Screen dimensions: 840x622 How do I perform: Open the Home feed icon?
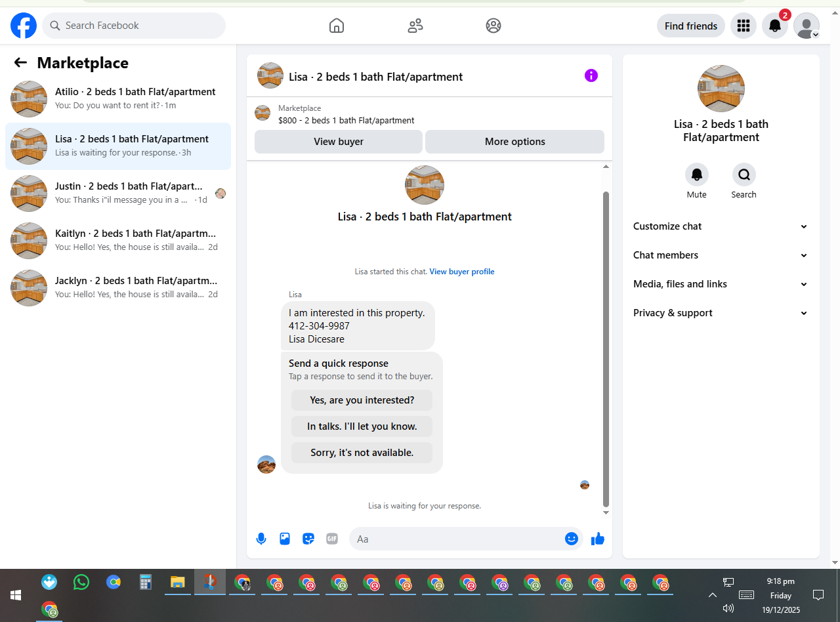click(x=337, y=26)
